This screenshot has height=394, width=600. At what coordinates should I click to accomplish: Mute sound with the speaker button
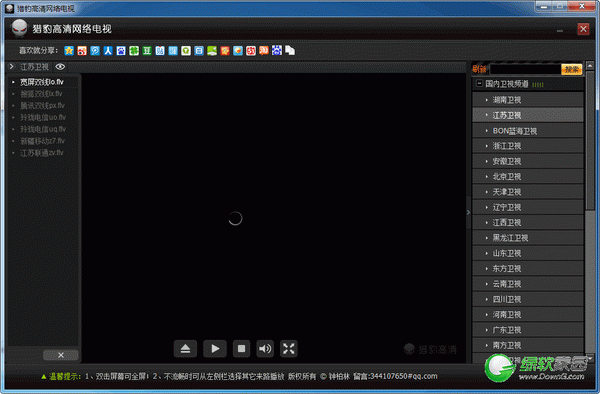point(265,348)
